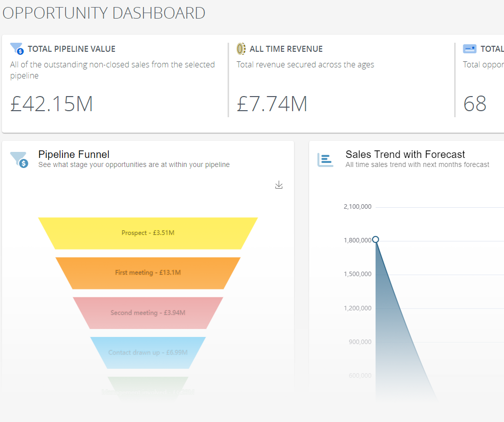Click the faded green bottom funnel segment
The image size is (504, 422).
coord(148,388)
